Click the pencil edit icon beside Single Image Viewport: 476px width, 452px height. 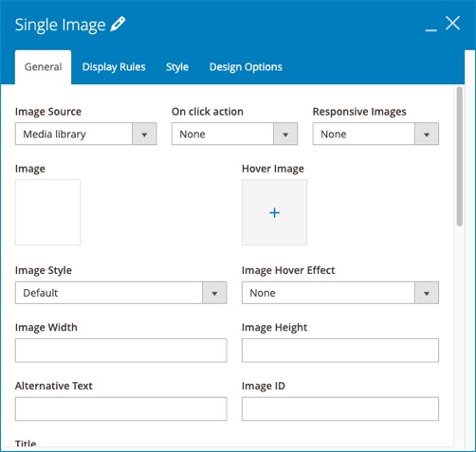point(118,25)
